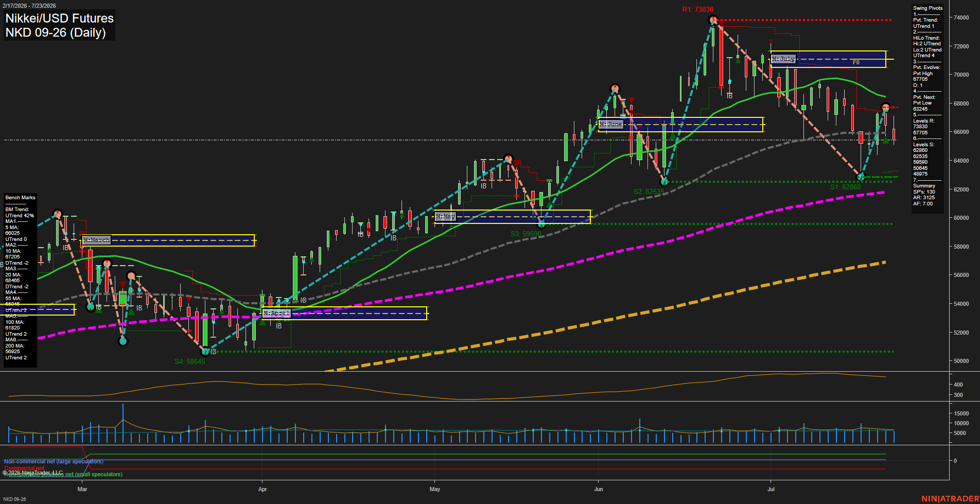The height and width of the screenshot is (504, 980).
Task: Select the S4: 50645 support label
Action: (189, 361)
